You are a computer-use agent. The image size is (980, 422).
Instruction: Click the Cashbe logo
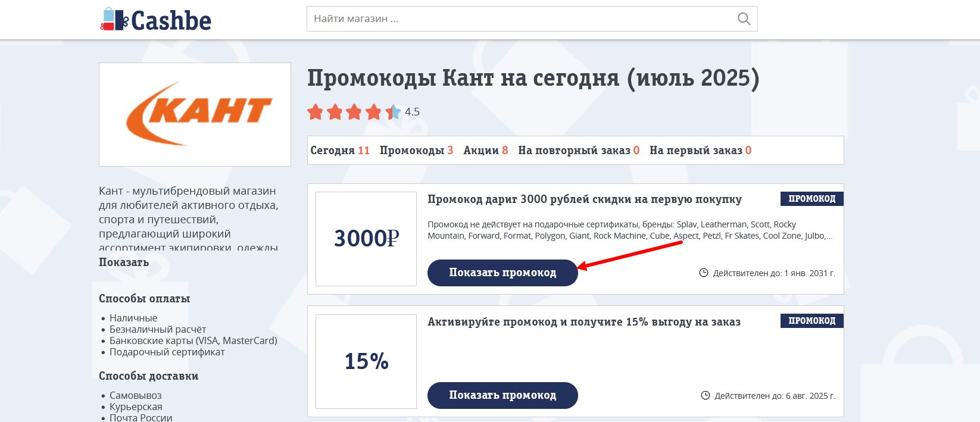pyautogui.click(x=156, y=20)
